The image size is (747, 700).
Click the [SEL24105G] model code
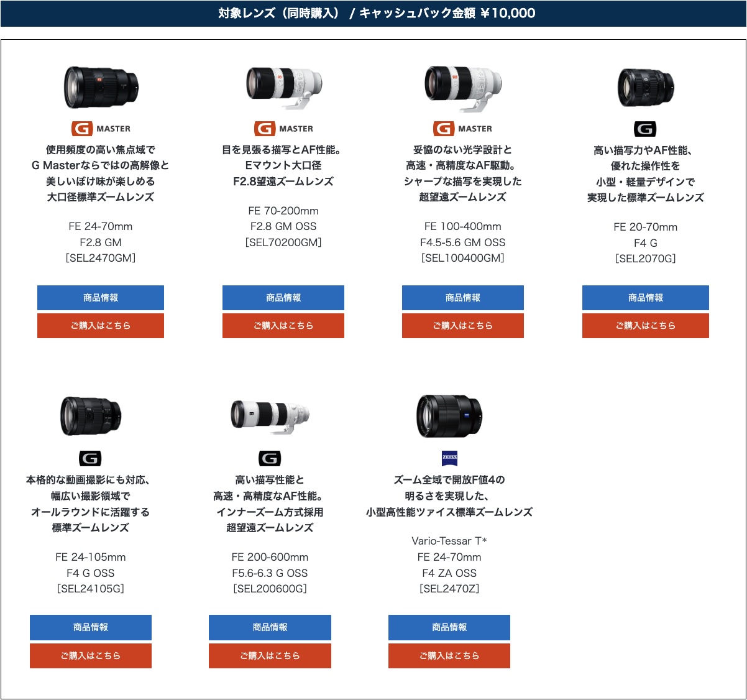(91, 589)
